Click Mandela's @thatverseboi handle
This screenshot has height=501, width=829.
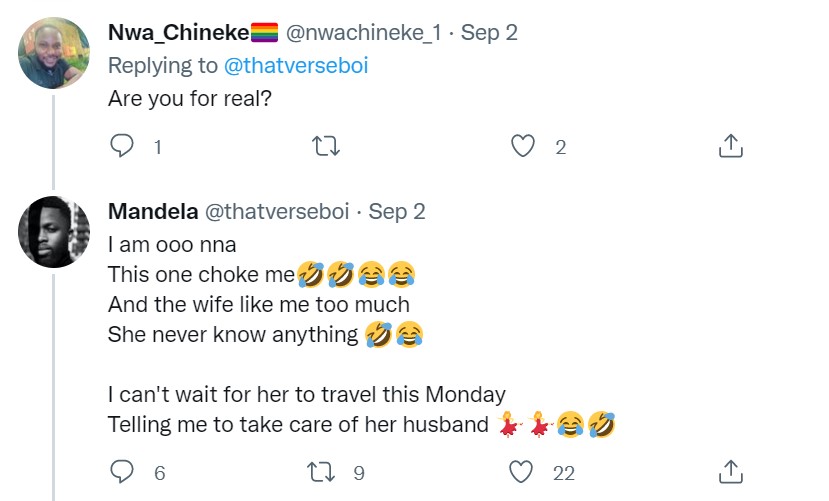276,212
